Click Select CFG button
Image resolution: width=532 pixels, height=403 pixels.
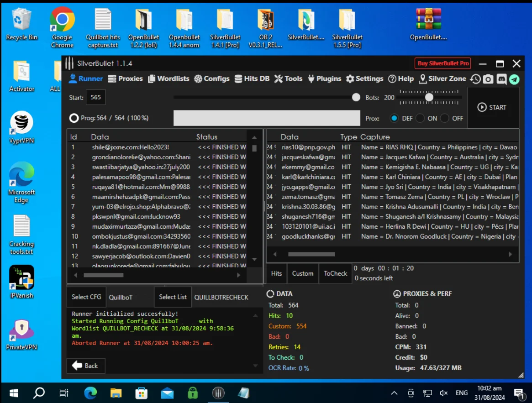[x=86, y=297]
